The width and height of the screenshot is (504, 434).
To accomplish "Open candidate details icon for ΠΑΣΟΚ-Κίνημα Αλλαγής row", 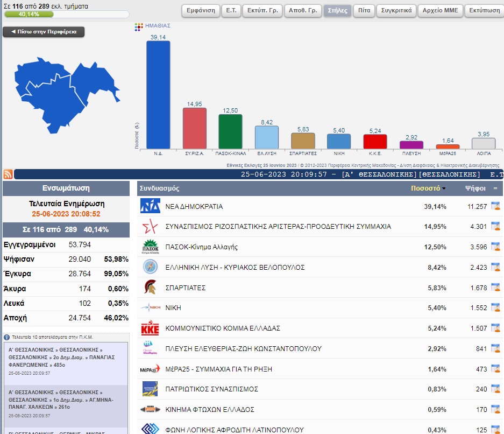I will click(496, 247).
